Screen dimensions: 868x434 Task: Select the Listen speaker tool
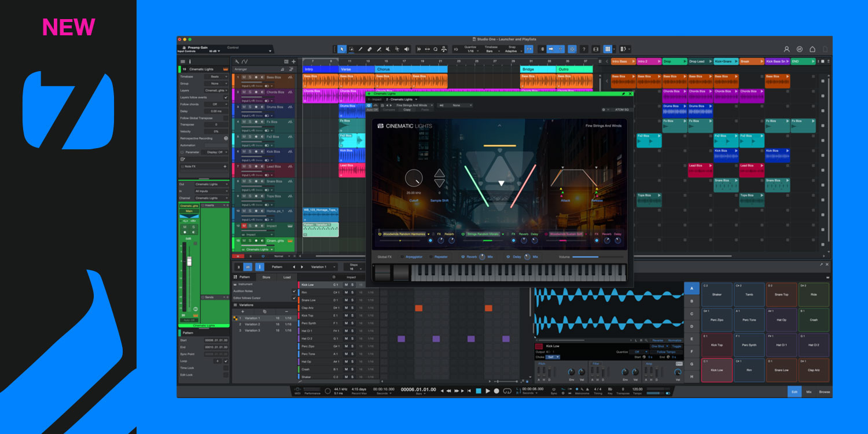[x=407, y=49]
